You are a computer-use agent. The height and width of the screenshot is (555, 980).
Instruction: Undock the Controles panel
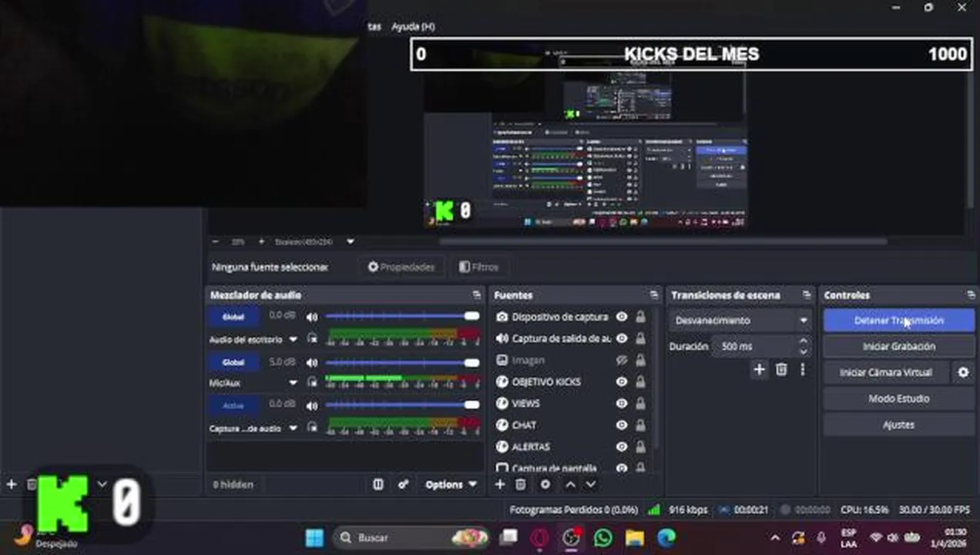[971, 295]
